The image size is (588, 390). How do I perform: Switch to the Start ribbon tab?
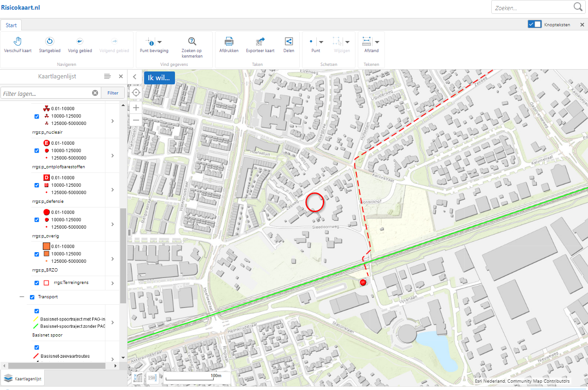11,25
